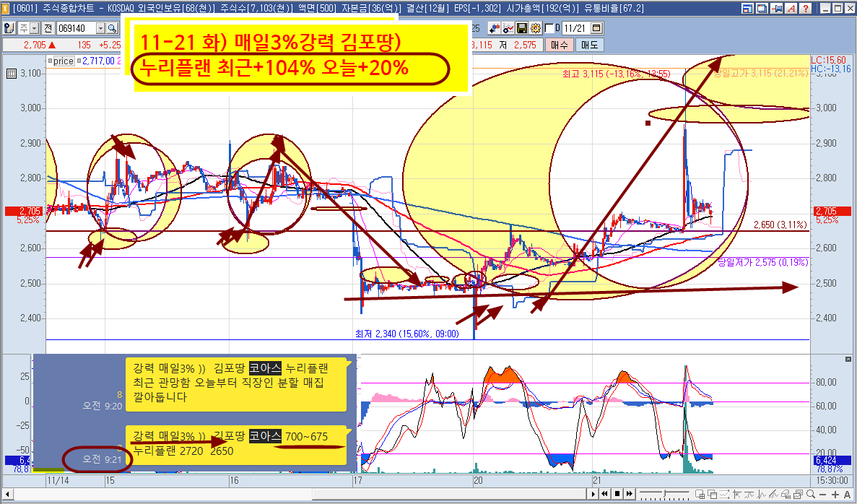Open the data table grid icon
The image size is (857, 504).
pos(11,74)
